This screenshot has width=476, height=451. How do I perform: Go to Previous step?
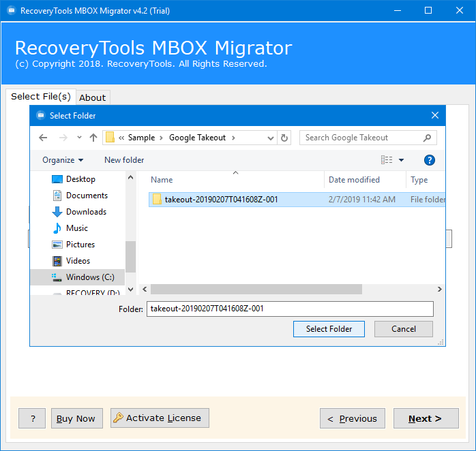click(x=353, y=418)
